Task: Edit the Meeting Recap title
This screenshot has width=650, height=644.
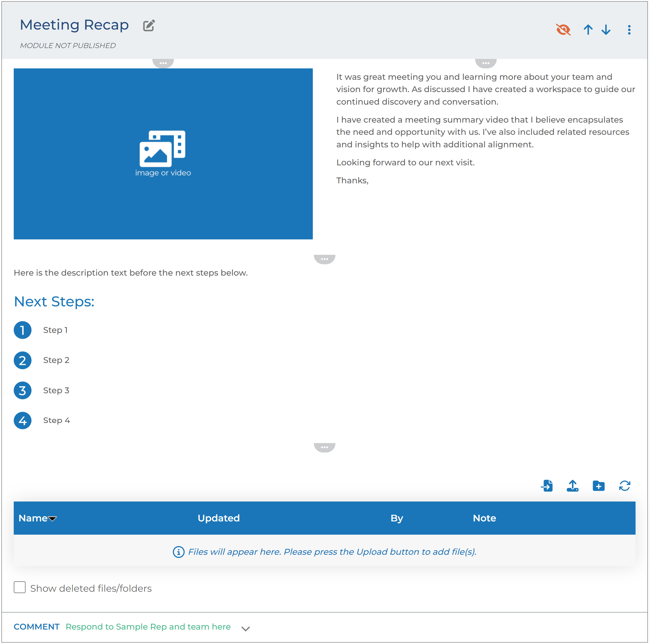Action: (x=149, y=25)
